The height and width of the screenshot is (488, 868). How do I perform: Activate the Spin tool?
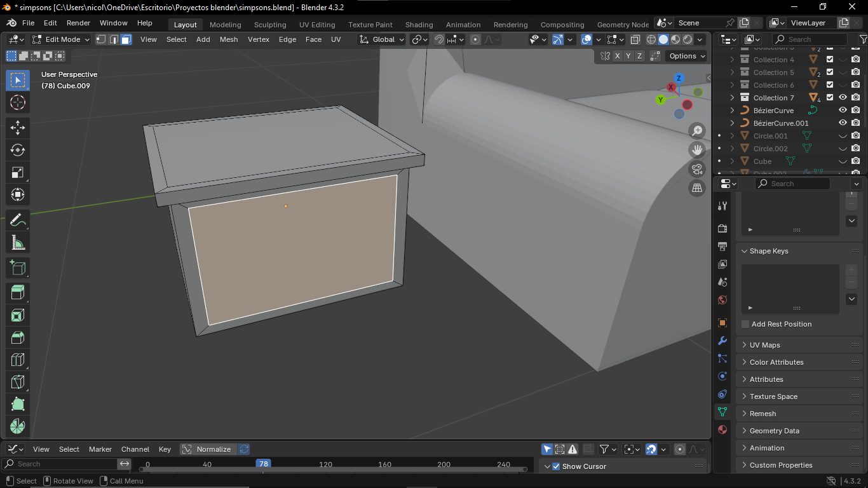(x=18, y=426)
